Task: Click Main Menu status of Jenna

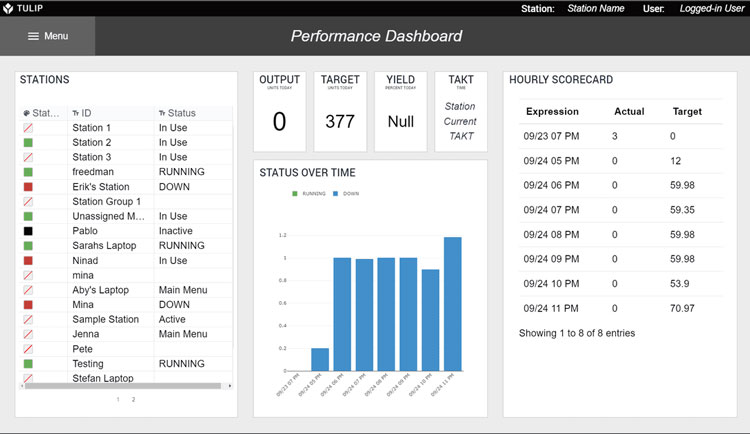Action: 183,334
